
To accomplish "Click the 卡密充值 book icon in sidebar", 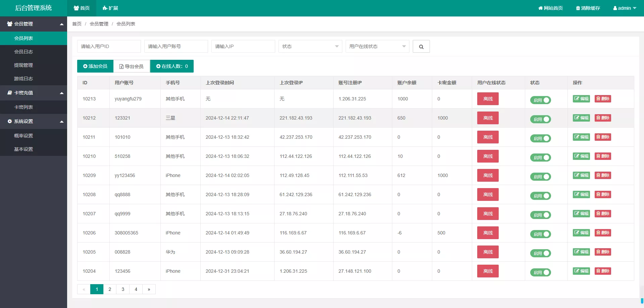I will (x=9, y=93).
